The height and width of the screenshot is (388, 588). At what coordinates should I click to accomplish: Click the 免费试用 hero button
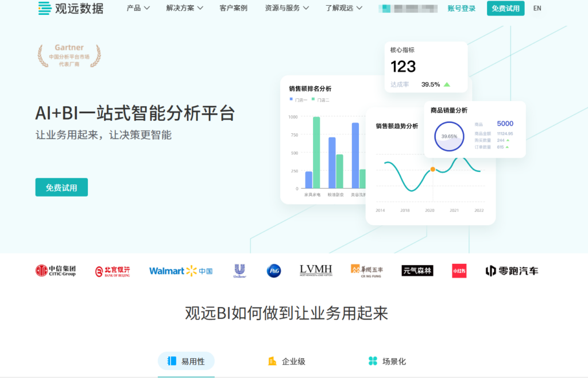point(61,187)
